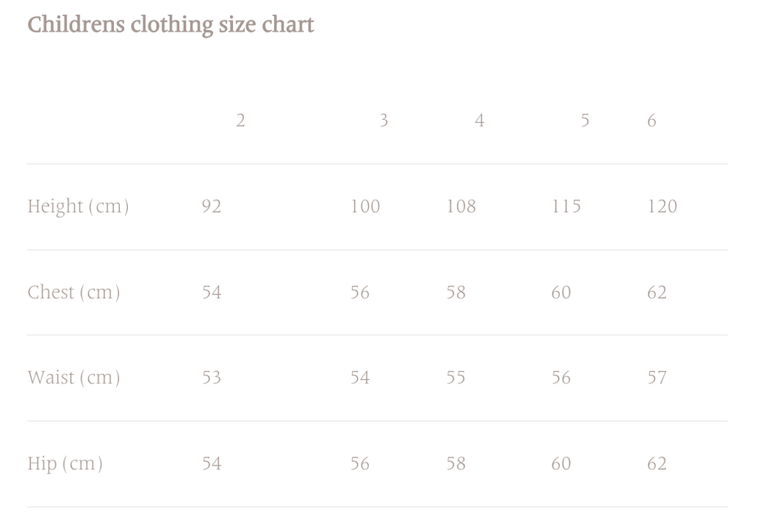The width and height of the screenshot is (757, 532).
Task: Click the Chest (cm) row label
Action: [x=74, y=293]
